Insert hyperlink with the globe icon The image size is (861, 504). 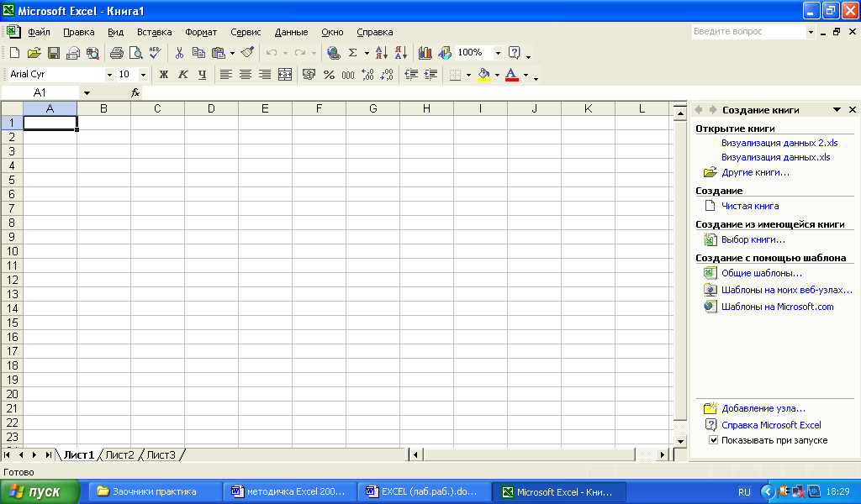[333, 53]
